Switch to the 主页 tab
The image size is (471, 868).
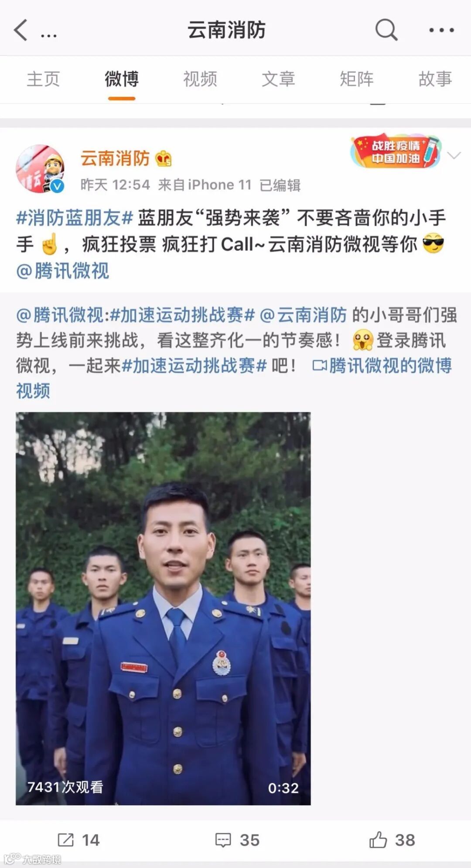pyautogui.click(x=43, y=79)
